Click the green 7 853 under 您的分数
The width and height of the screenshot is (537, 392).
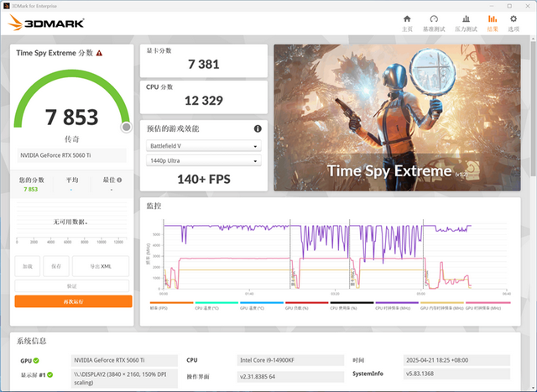pyautogui.click(x=31, y=189)
